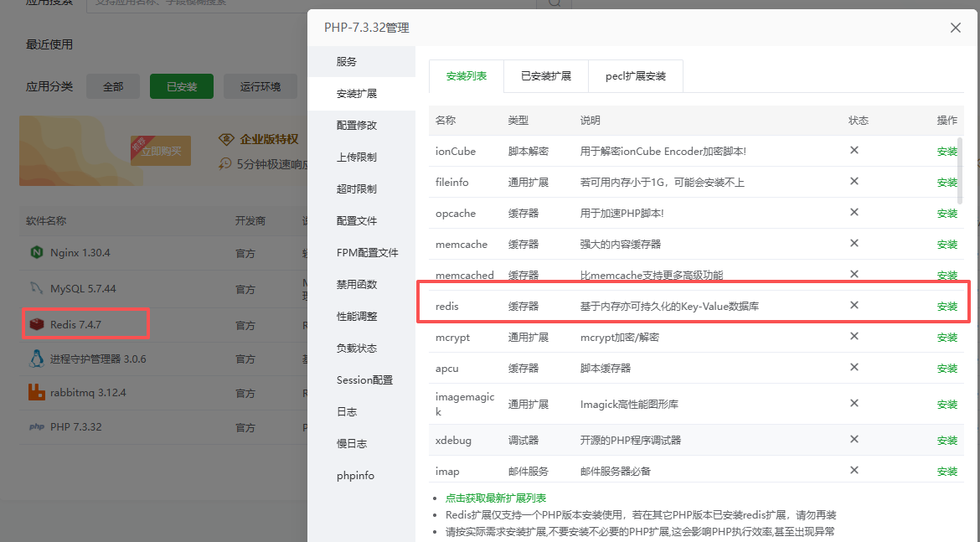Click the Imagick高性能图形库 description
Image resolution: width=980 pixels, height=542 pixels.
(629, 405)
